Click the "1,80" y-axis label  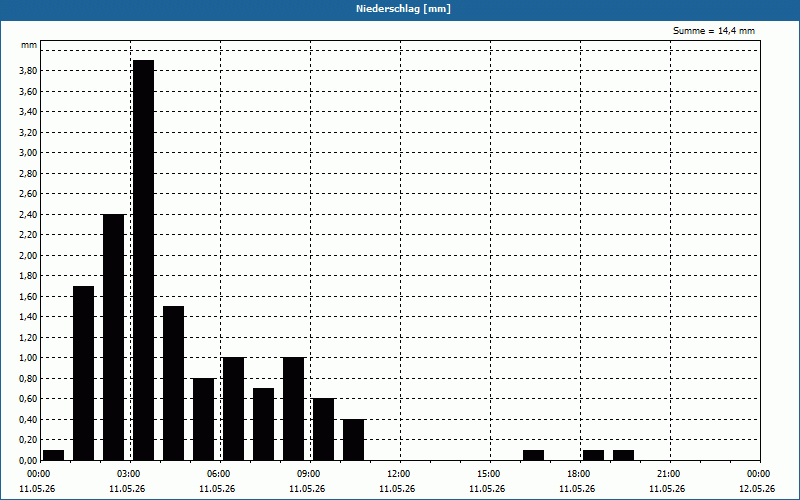(28, 276)
